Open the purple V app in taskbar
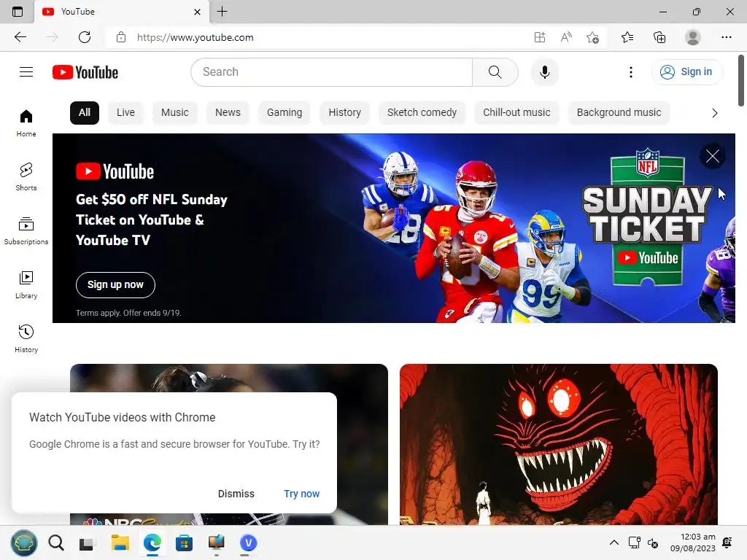The width and height of the screenshot is (747, 560). 248,542
